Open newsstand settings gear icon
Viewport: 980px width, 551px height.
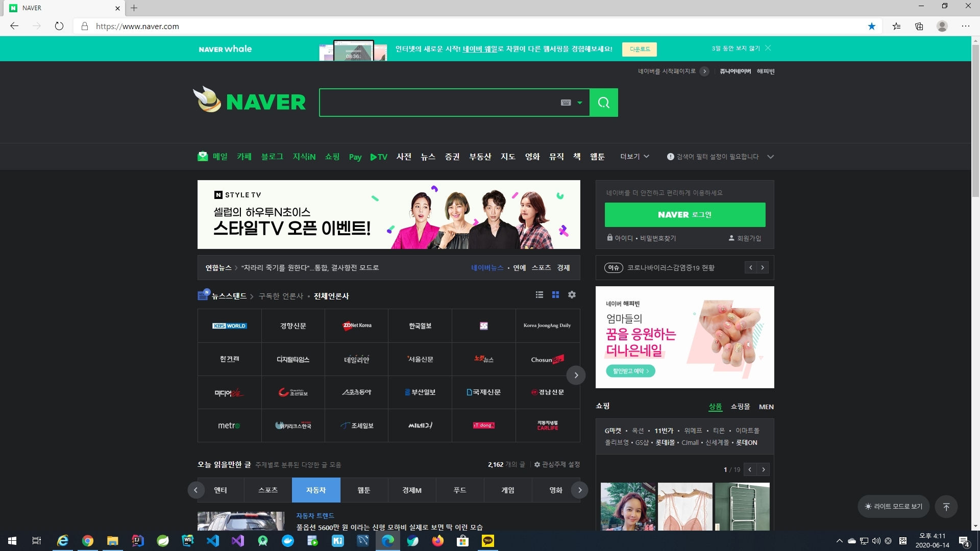pos(572,295)
